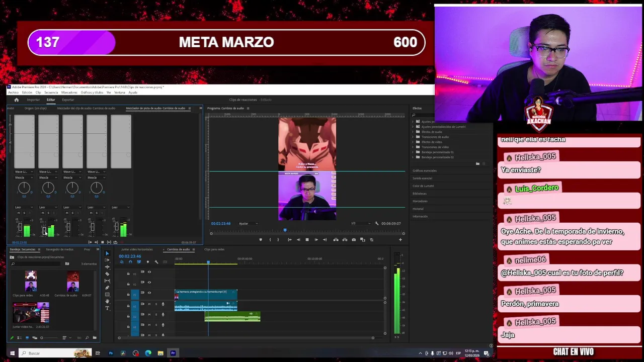Click second mixer channel volume fader

pos(44,230)
